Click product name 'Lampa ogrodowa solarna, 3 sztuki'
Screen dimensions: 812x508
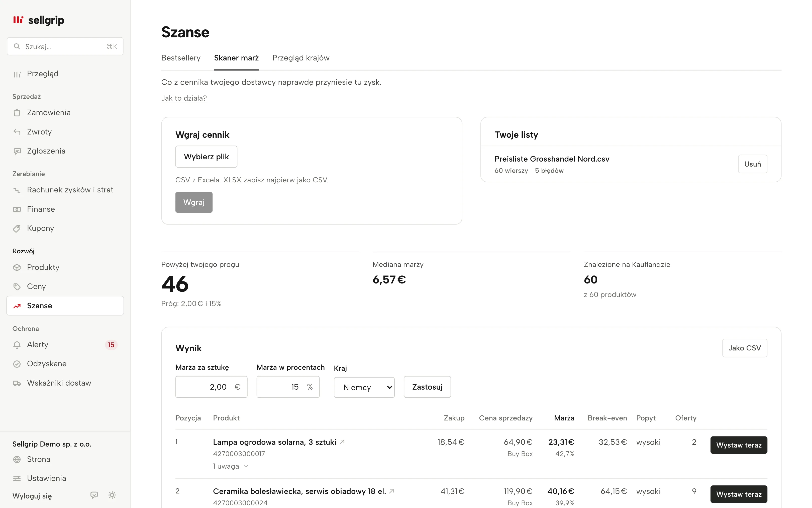274,442
